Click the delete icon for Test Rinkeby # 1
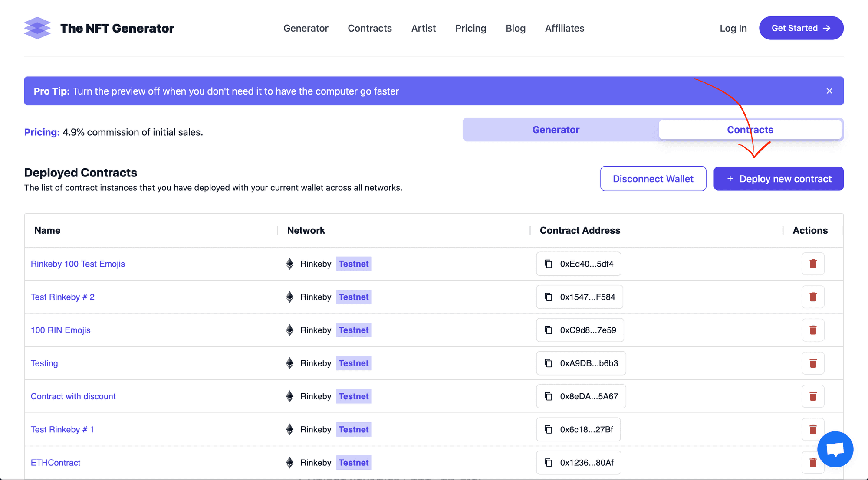868x480 pixels. point(813,429)
